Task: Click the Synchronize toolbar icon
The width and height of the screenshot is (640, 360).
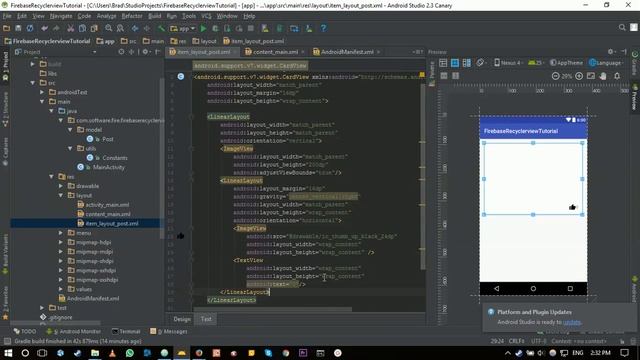Action: (x=30, y=28)
